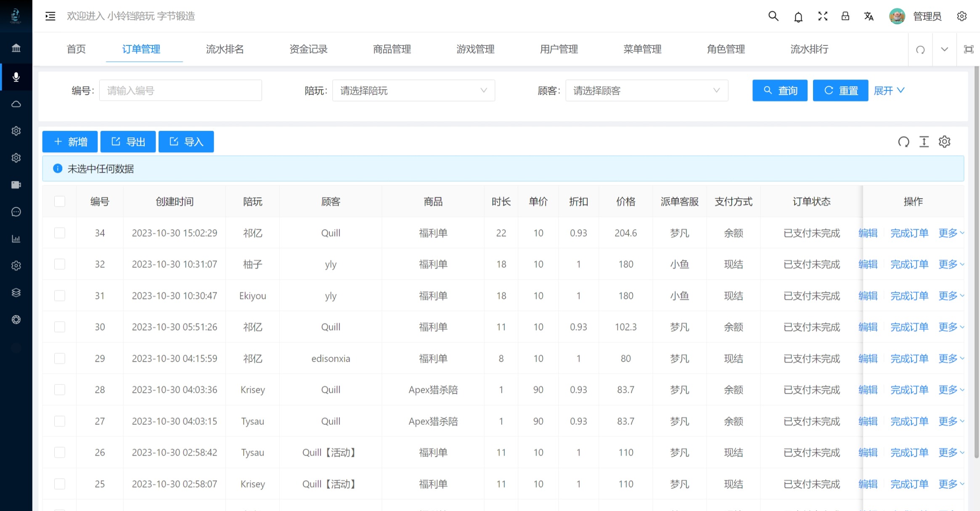Click the 导入 import button
This screenshot has width=980, height=511.
click(186, 142)
